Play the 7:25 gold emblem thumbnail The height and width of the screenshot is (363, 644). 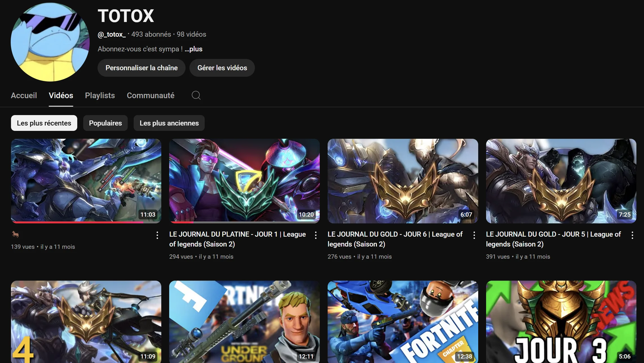tap(561, 181)
